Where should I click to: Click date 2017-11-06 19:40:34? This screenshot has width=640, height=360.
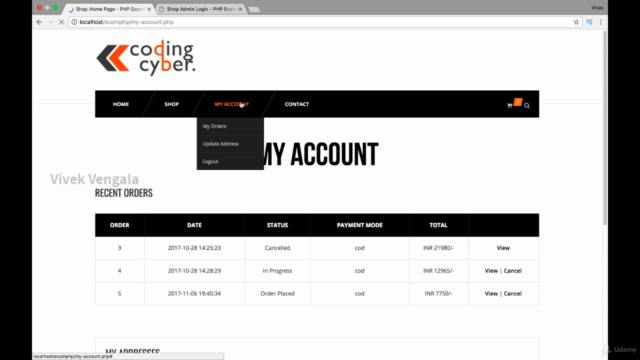[x=194, y=293]
